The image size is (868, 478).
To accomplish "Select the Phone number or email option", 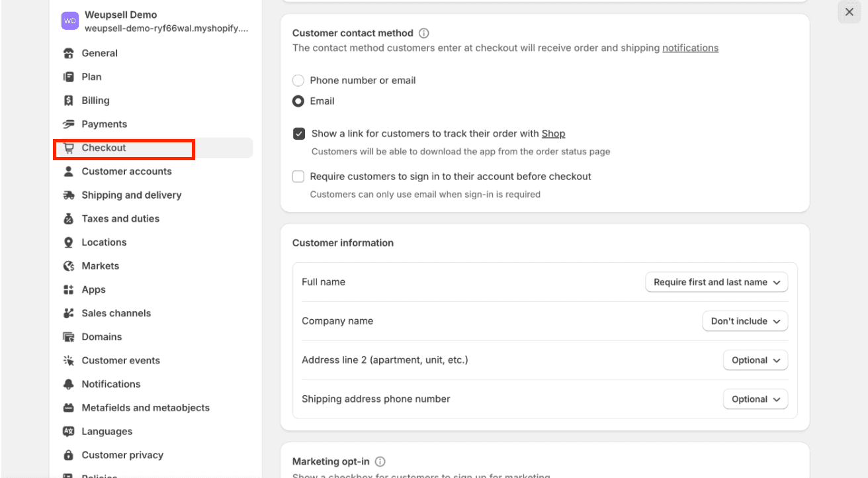I will pyautogui.click(x=298, y=80).
